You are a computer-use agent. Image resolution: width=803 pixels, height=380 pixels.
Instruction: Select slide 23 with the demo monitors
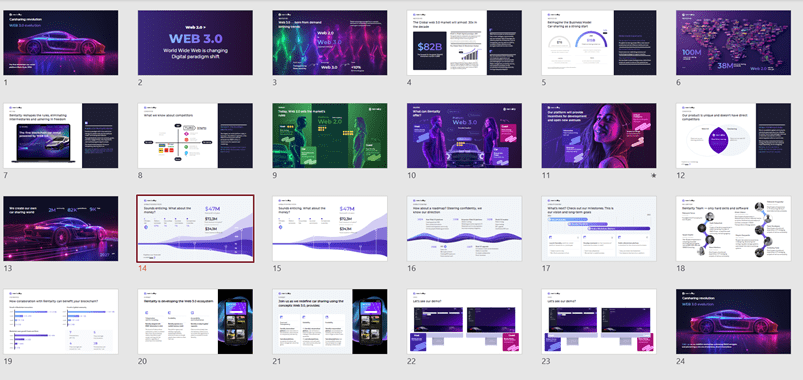[599, 322]
